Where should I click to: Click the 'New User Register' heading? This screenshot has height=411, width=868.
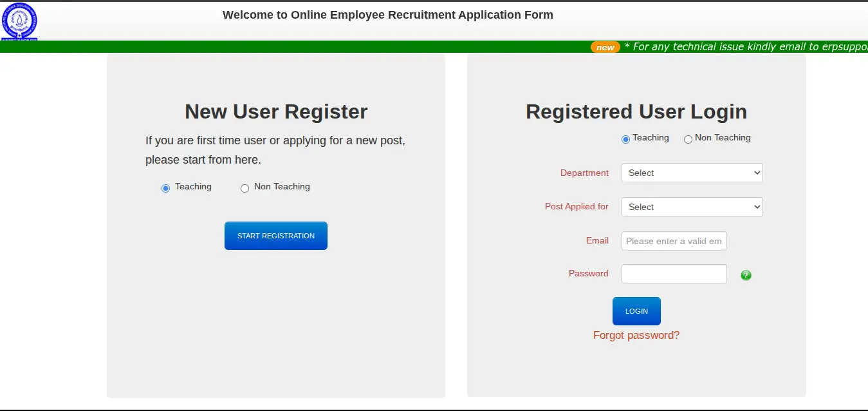click(x=276, y=111)
